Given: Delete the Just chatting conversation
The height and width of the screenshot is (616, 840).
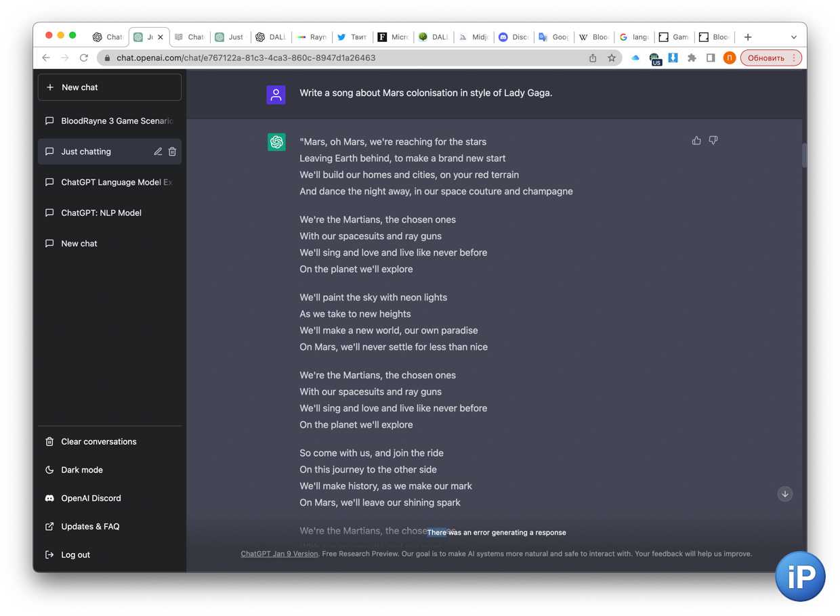Looking at the screenshot, I should (172, 152).
